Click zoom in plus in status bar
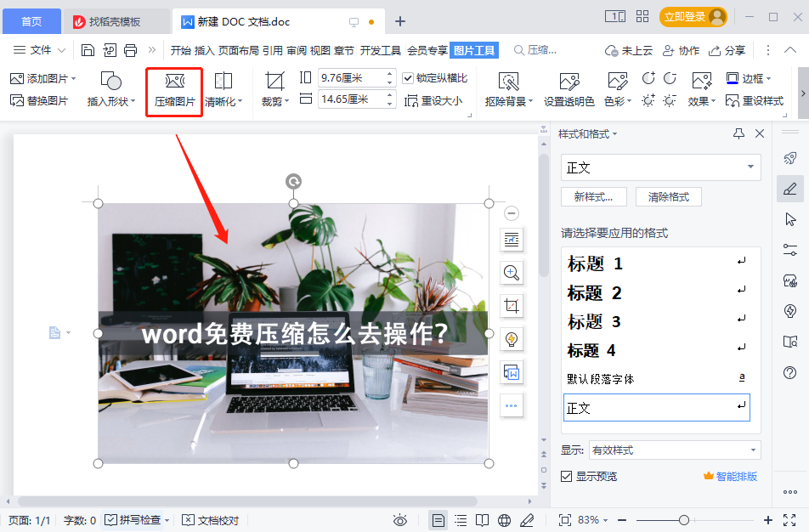This screenshot has width=809, height=532. (x=768, y=520)
